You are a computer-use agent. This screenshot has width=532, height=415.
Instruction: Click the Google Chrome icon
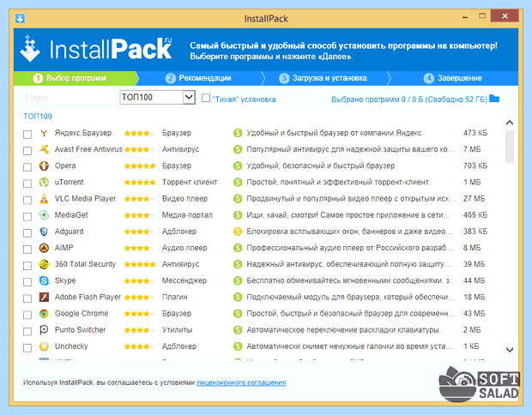click(44, 314)
